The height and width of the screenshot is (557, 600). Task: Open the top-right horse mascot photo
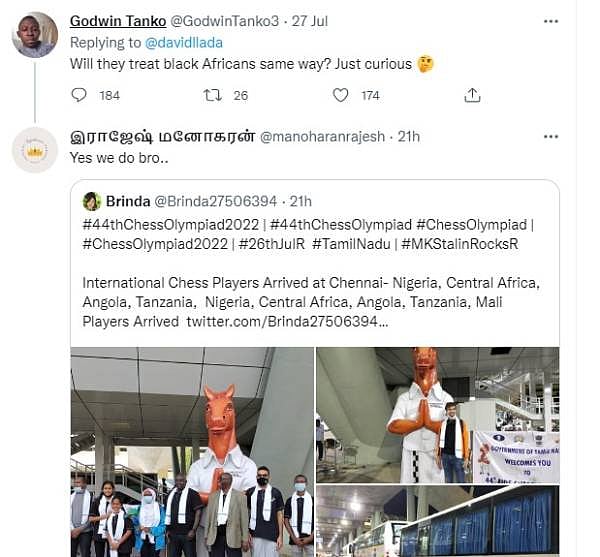point(437,414)
